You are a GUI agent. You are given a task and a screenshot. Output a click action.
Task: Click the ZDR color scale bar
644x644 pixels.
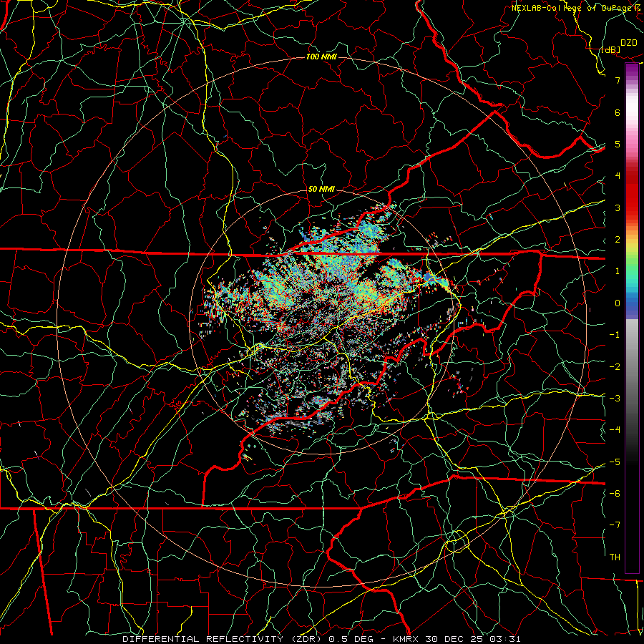632,318
